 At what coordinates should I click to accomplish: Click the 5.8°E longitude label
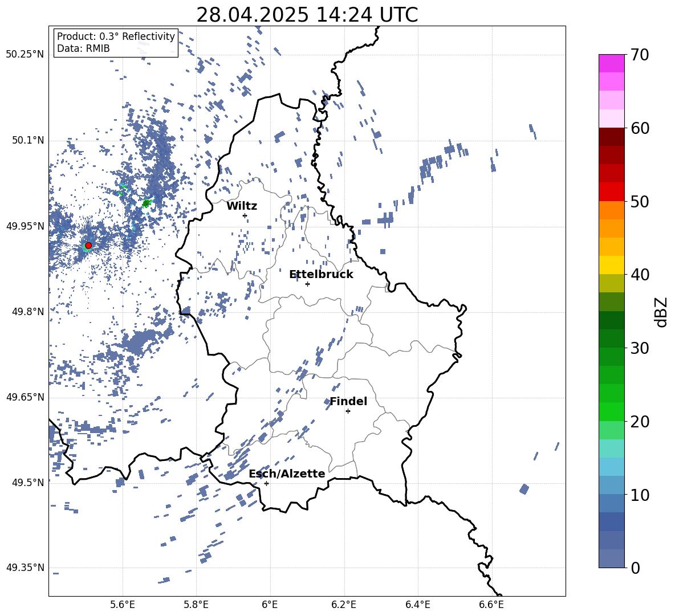pos(196,605)
